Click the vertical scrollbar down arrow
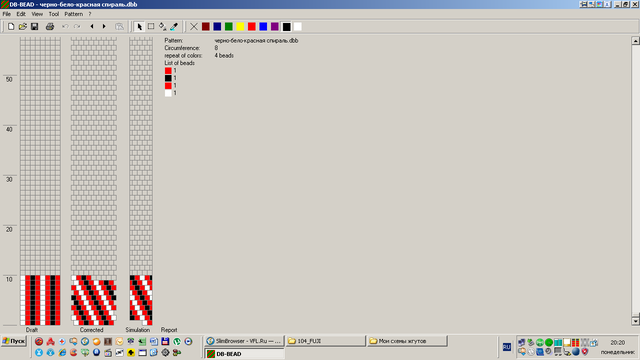The height and width of the screenshot is (360, 640). point(636,320)
